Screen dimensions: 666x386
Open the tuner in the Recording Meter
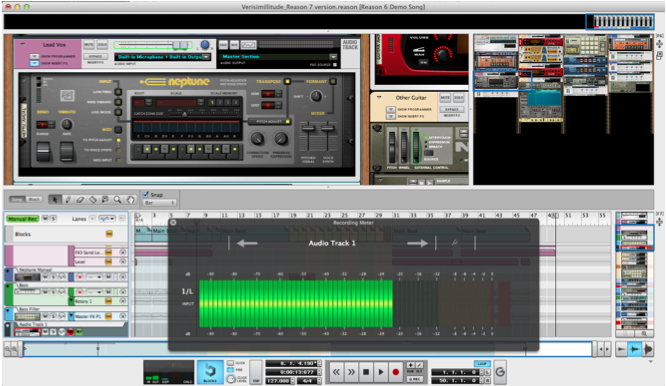point(455,243)
